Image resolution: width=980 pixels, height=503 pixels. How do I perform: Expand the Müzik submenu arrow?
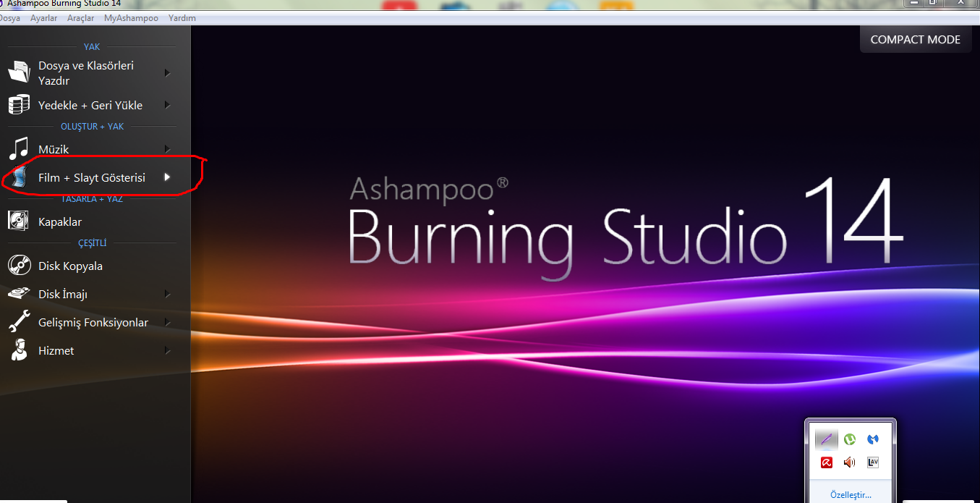click(x=167, y=149)
